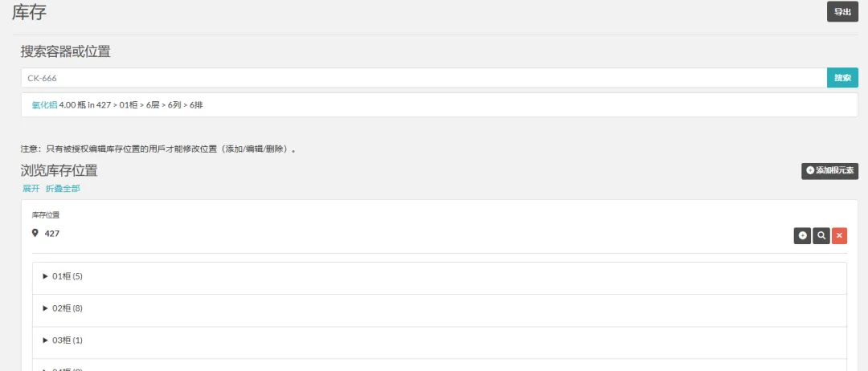This screenshot has width=868, height=371.
Task: Expand the partially visible fourth cabinet row
Action: click(46, 369)
